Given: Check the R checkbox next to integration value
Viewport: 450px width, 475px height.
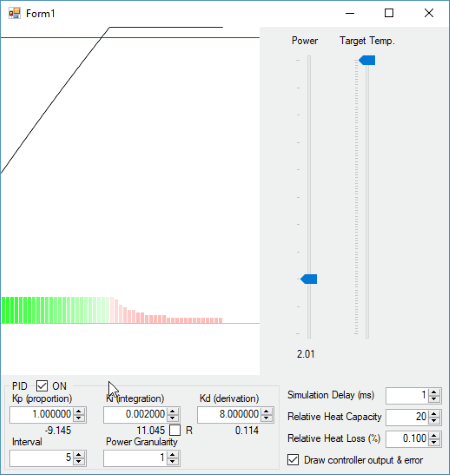Looking at the screenshot, I should (175, 430).
